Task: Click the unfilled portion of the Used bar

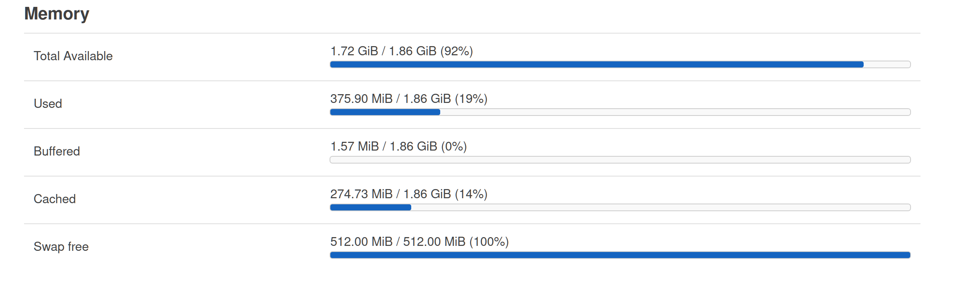Action: coord(675,112)
